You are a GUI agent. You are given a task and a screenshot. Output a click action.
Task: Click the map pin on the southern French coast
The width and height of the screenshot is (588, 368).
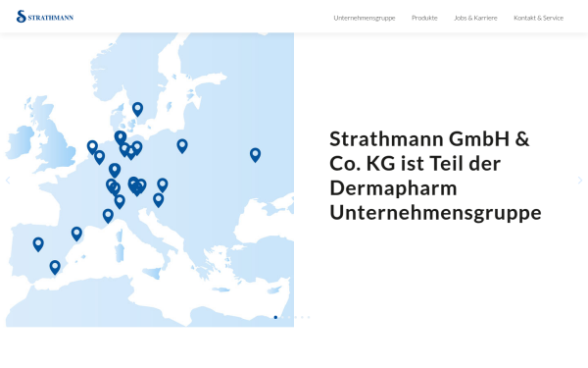click(108, 216)
